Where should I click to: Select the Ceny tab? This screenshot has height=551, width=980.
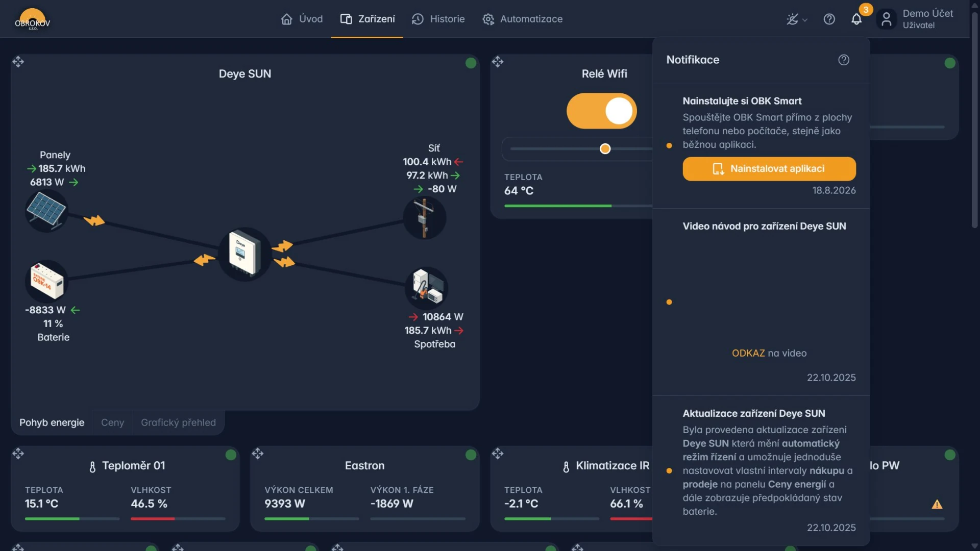(112, 422)
